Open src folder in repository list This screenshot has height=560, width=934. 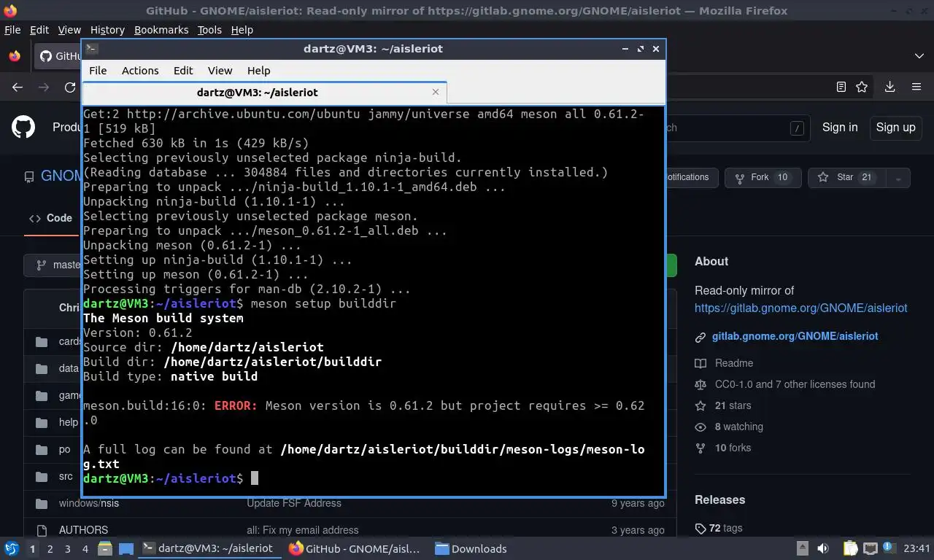point(66,476)
